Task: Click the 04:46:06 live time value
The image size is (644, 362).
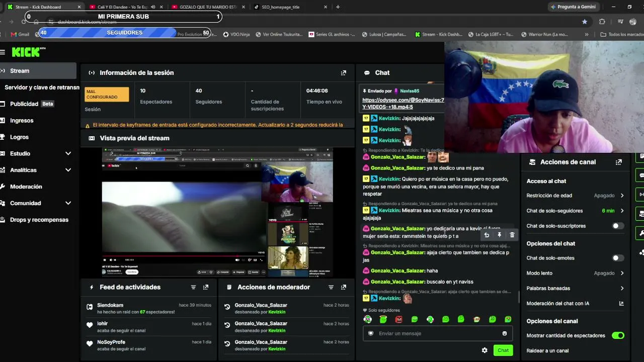Action: (x=317, y=91)
